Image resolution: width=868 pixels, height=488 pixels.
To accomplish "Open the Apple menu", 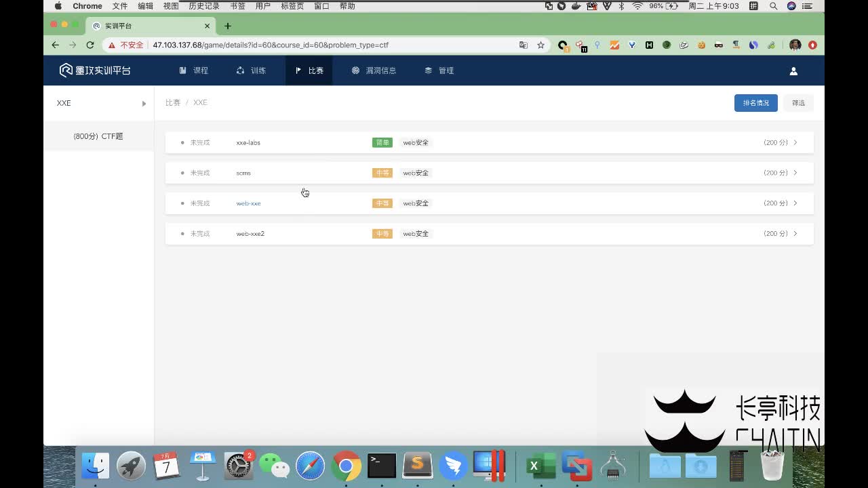I will tap(58, 6).
